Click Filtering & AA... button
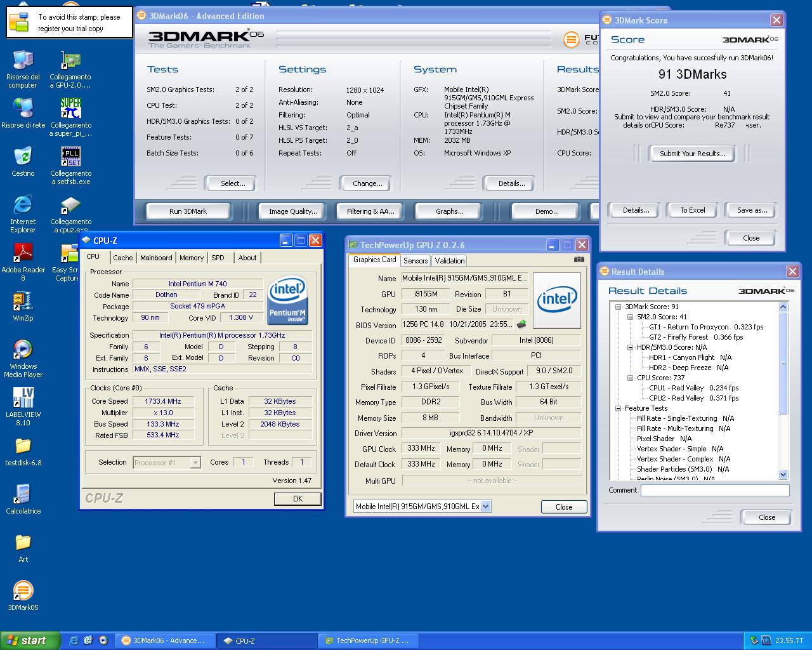The height and width of the screenshot is (650, 812). [x=370, y=211]
